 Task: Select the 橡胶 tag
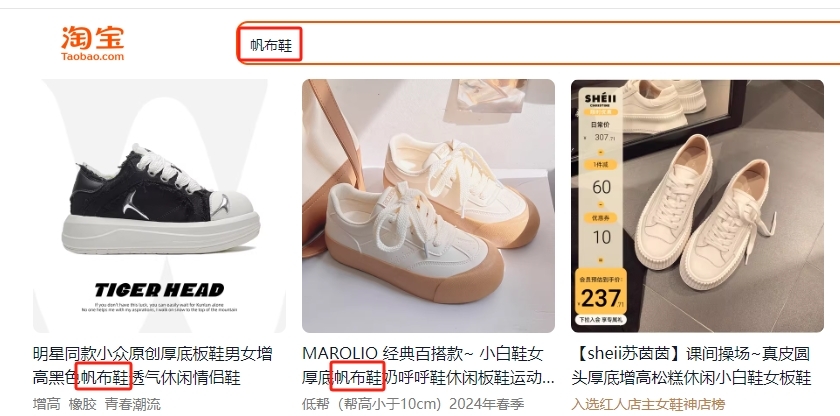[82, 404]
